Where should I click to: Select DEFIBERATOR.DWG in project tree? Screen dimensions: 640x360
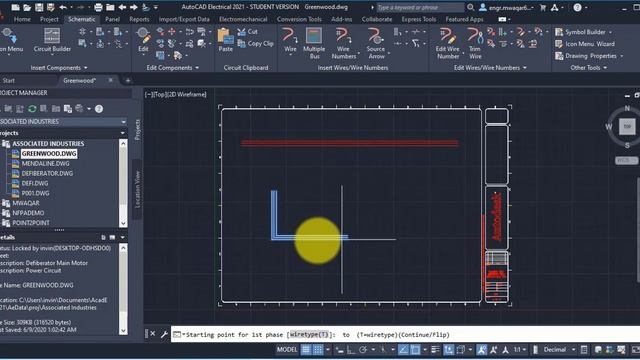tap(47, 173)
